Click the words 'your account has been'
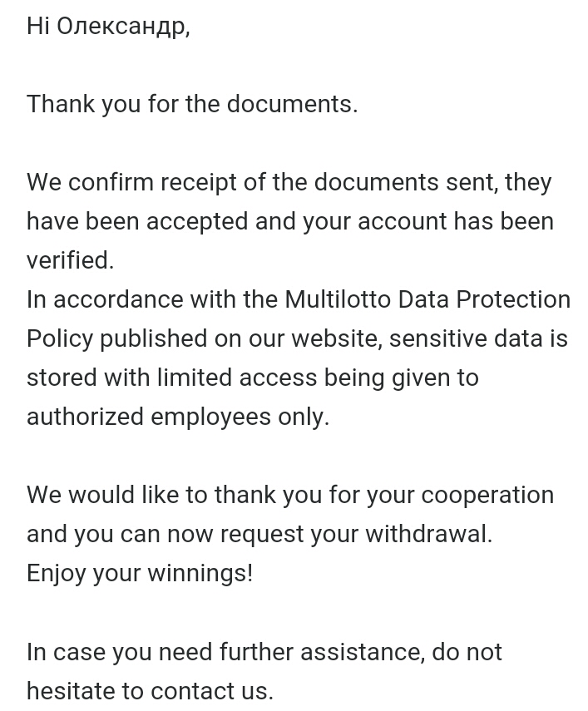588x711 pixels. [x=428, y=222]
